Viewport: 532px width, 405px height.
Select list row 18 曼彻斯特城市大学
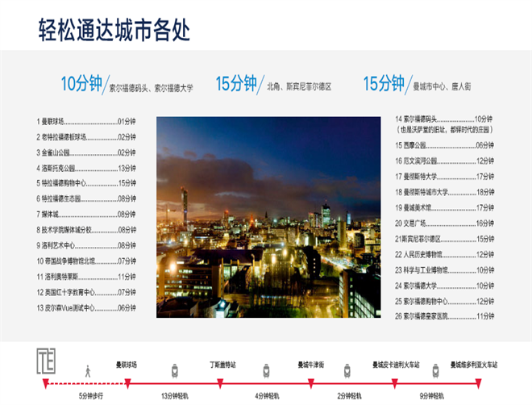pyautogui.click(x=444, y=192)
